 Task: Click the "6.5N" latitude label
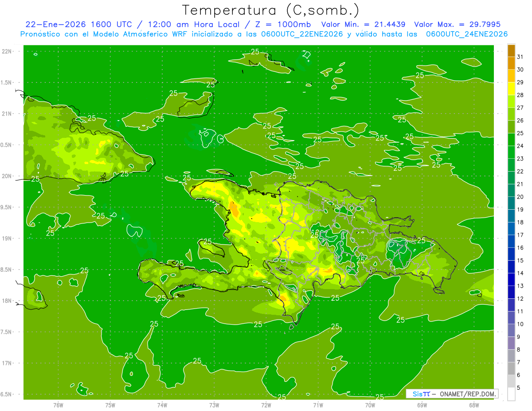pos(6,395)
